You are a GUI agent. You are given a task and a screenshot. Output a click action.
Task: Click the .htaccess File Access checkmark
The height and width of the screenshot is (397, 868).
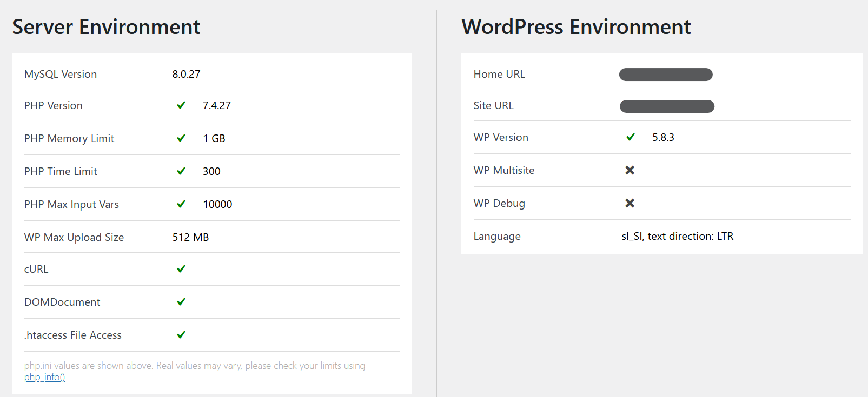[x=181, y=335]
